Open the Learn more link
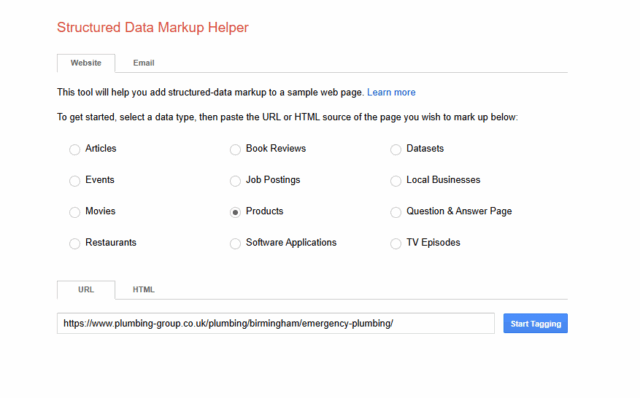This screenshot has height=398, width=640. coord(391,93)
